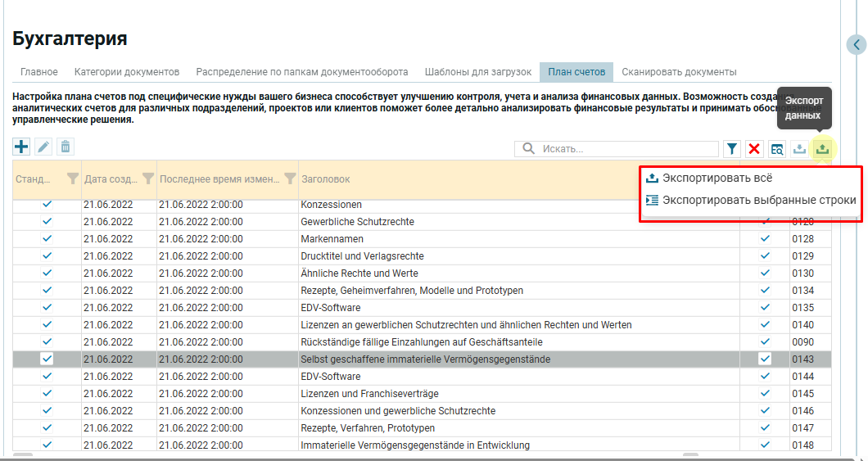Click the import data icon
868x461 pixels.
tap(800, 149)
